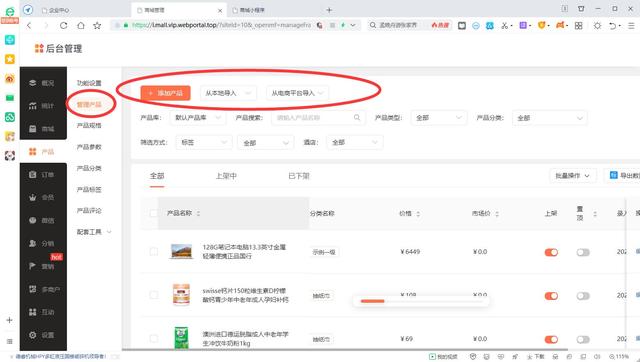
Task: Open the 统计 statistics chart item
Action: [42, 106]
